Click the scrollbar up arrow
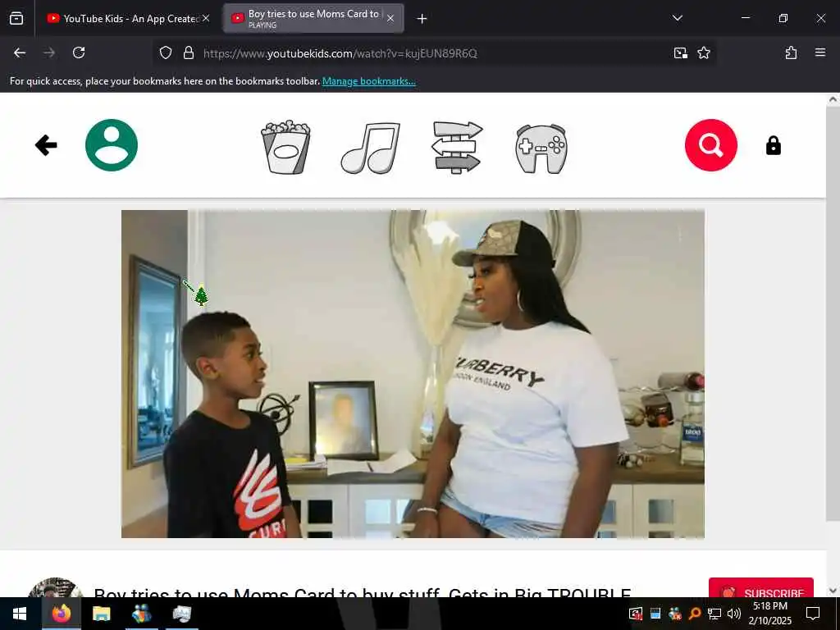The width and height of the screenshot is (840, 630). click(833, 99)
